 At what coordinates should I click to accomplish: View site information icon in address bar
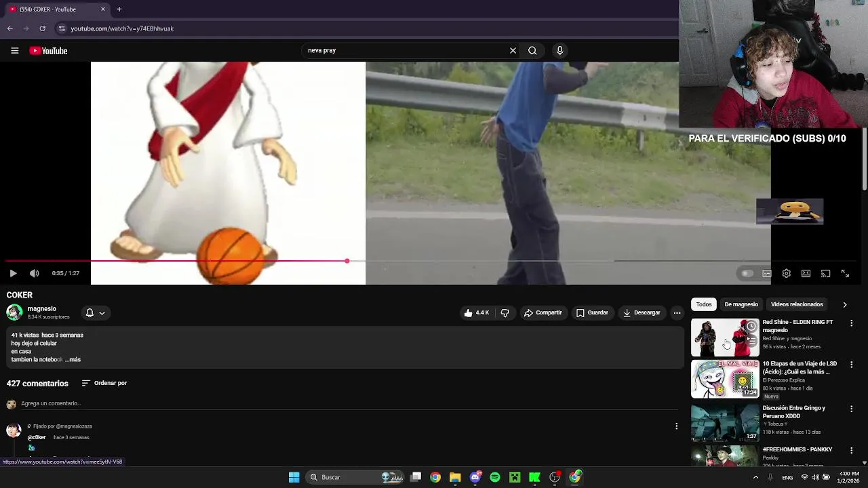pyautogui.click(x=62, y=28)
